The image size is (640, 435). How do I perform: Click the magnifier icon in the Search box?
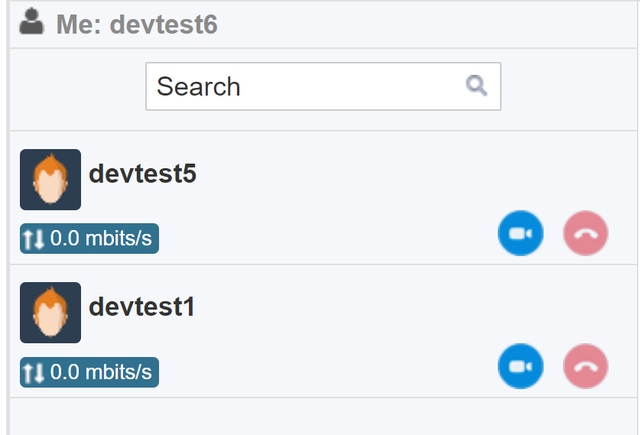476,85
